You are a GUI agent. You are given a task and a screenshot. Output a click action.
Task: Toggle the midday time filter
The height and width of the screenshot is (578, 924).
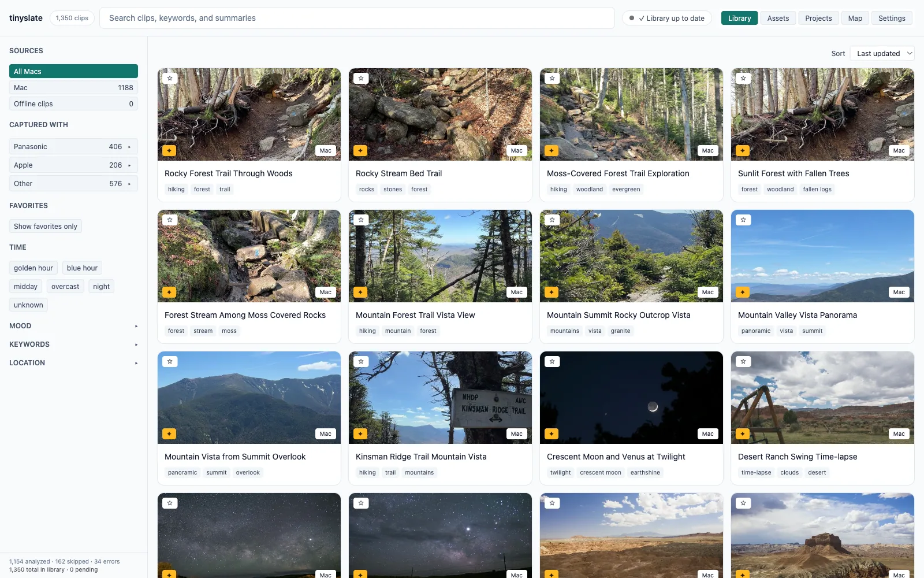point(25,287)
